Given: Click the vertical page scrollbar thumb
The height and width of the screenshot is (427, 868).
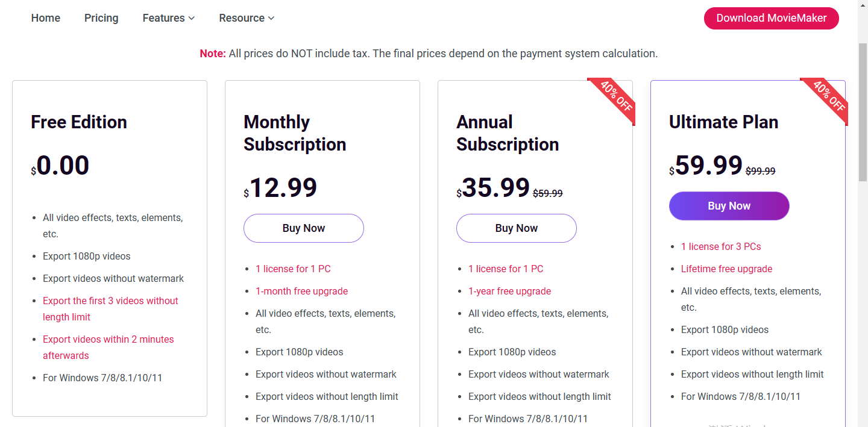Looking at the screenshot, I should click(x=863, y=111).
